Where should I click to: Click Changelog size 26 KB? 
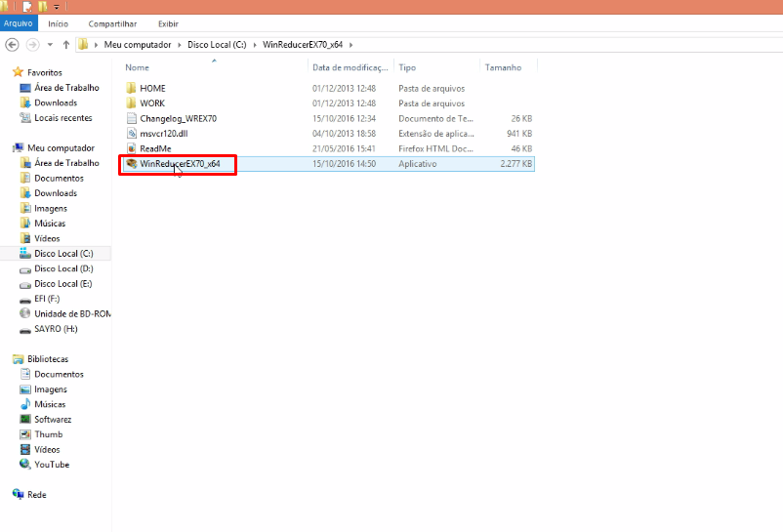[x=521, y=118]
